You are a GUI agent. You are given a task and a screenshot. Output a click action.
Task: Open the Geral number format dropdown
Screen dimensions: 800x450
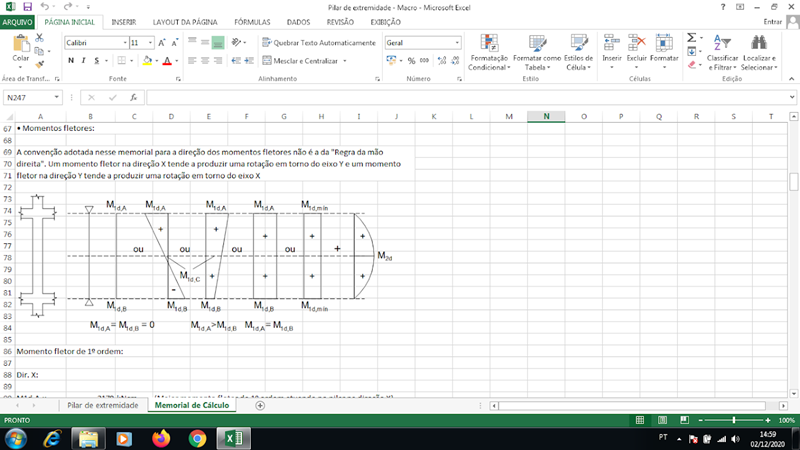tap(457, 43)
